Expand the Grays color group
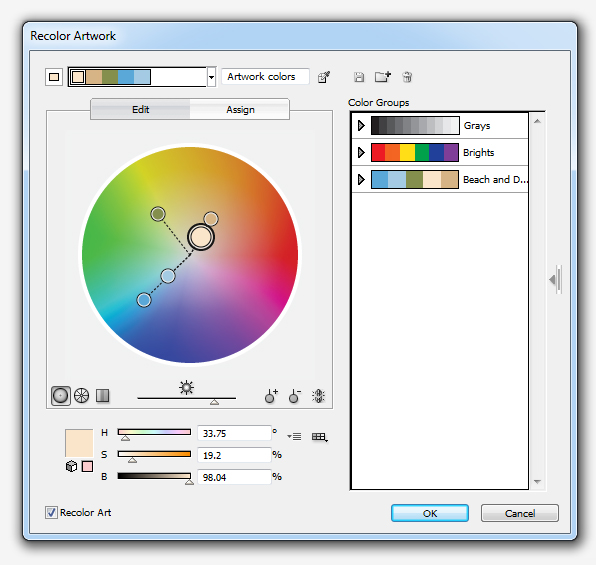596x565 pixels. pos(361,125)
